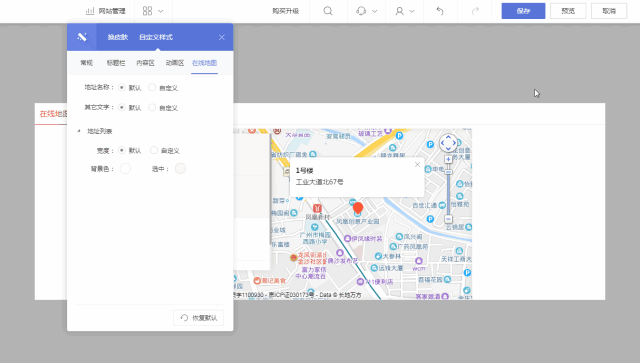The image size is (640, 363).
Task: Click the 凤凰新村 metro station icon
Action: click(x=317, y=208)
